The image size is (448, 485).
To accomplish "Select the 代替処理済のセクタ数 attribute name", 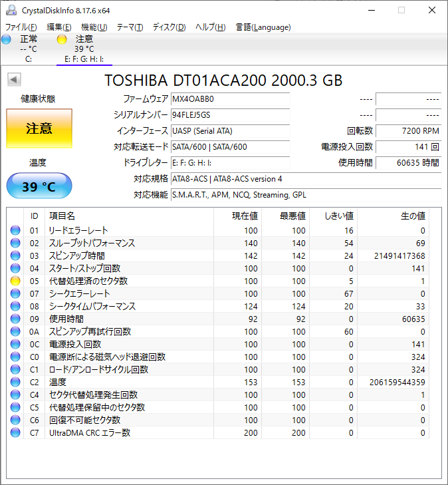I will point(88,281).
